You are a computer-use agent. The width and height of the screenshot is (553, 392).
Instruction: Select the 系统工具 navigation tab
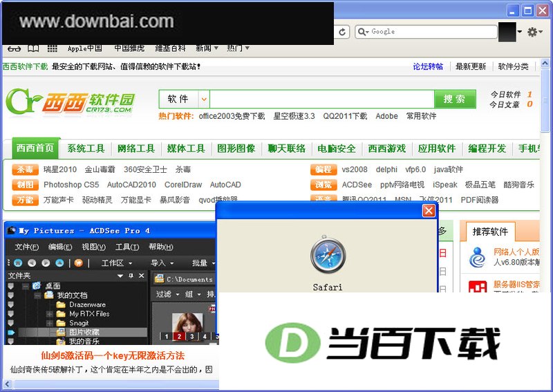tap(86, 149)
